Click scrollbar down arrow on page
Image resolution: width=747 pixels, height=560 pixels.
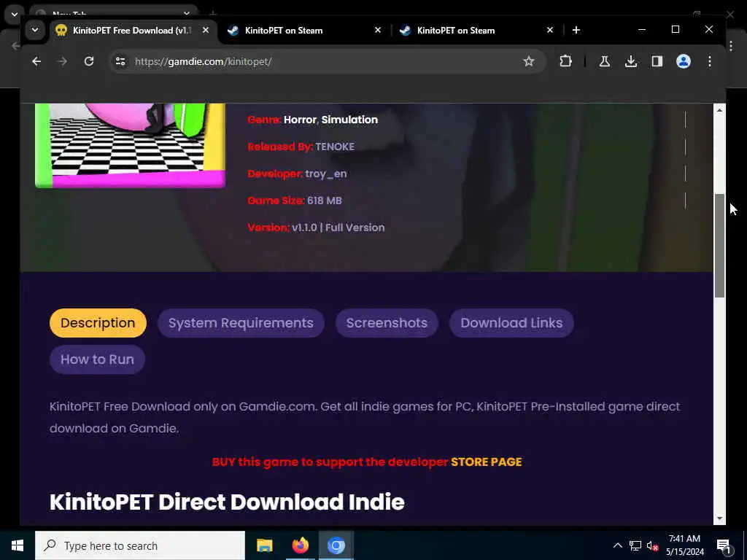click(719, 518)
